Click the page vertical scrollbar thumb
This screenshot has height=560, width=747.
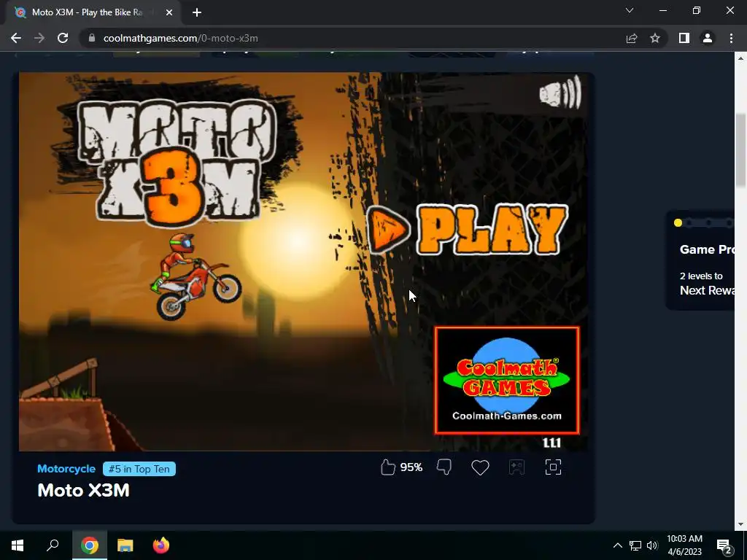pyautogui.click(x=741, y=150)
